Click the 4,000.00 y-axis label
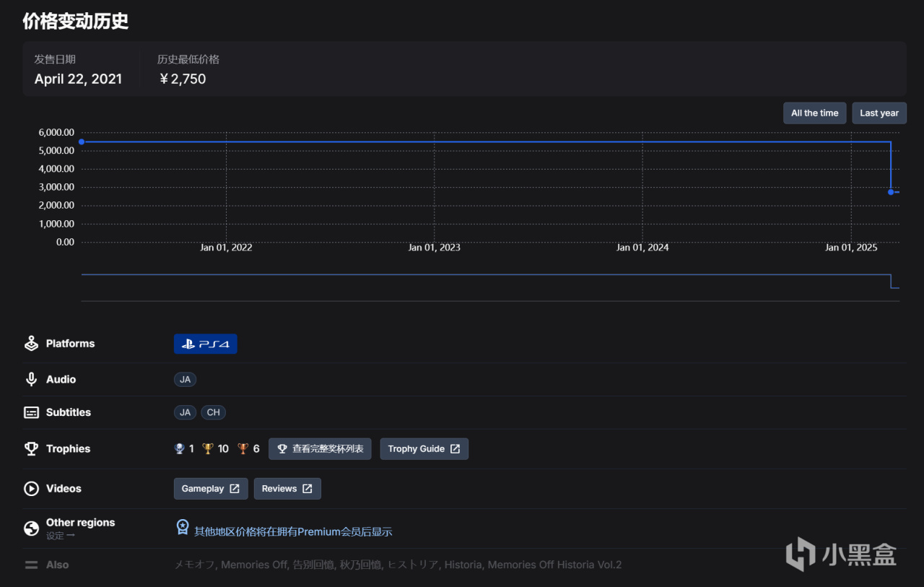The image size is (924, 587). click(x=56, y=169)
